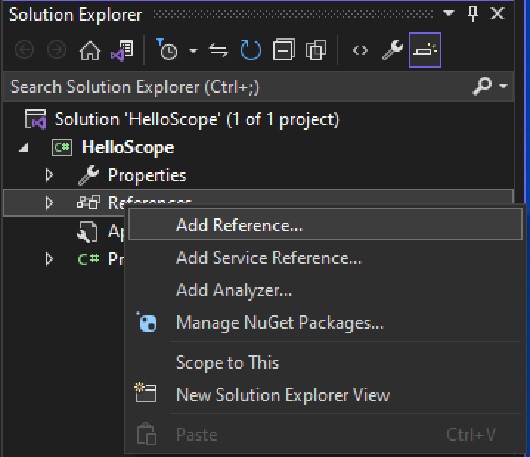Click the C# project icon
The image size is (530, 457).
pyautogui.click(x=62, y=147)
